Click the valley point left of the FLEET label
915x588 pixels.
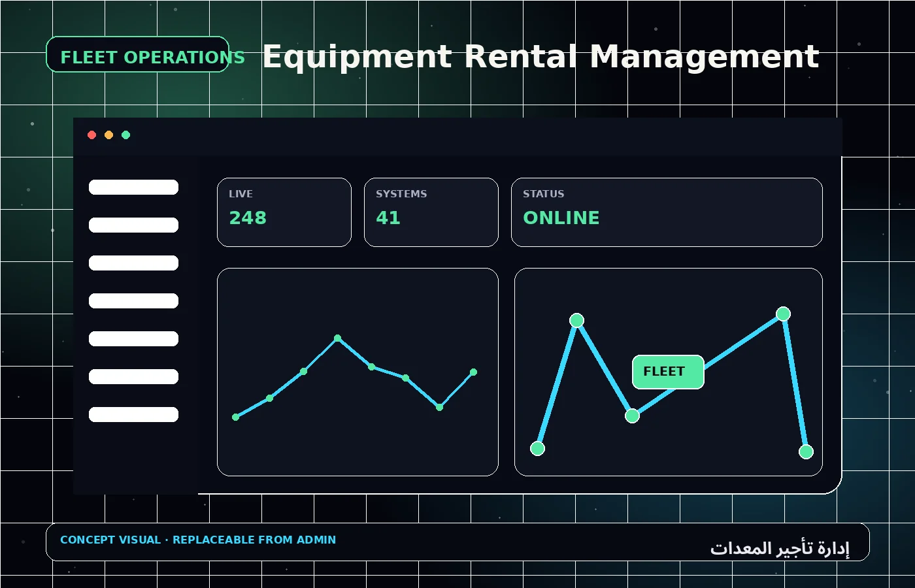(632, 416)
